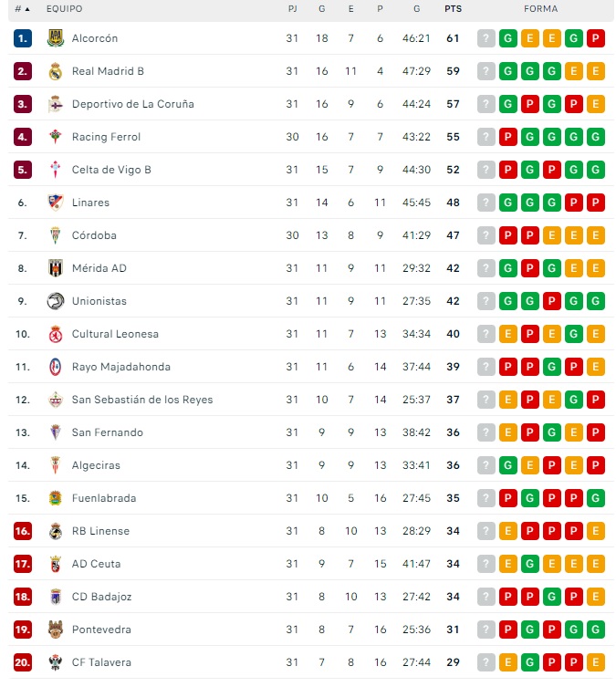Click the Rayo Majadahonda crest icon

pyautogui.click(x=55, y=367)
